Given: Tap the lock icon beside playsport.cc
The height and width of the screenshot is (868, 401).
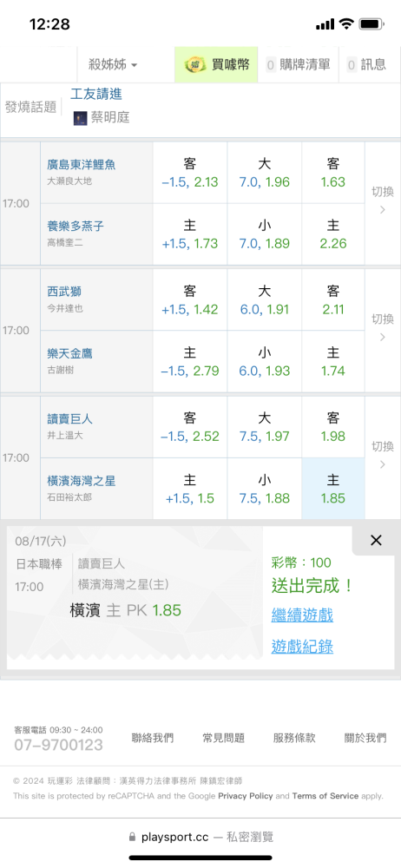Looking at the screenshot, I should [x=132, y=837].
